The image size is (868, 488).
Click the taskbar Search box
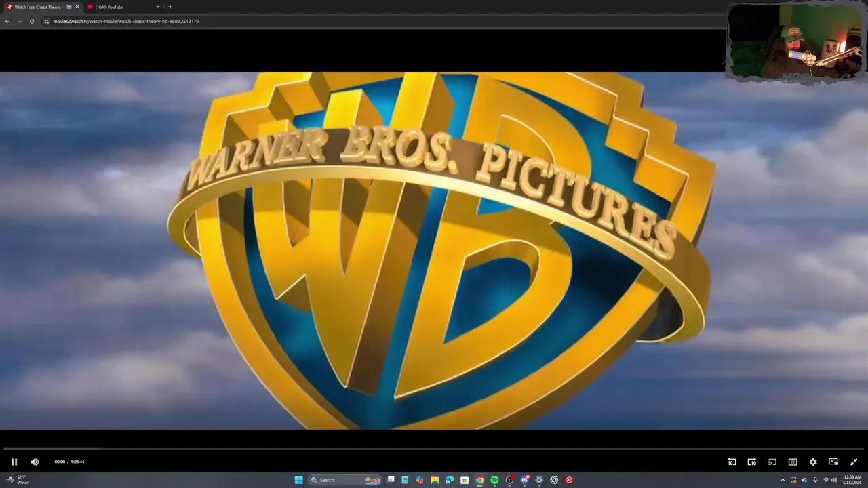[345, 480]
